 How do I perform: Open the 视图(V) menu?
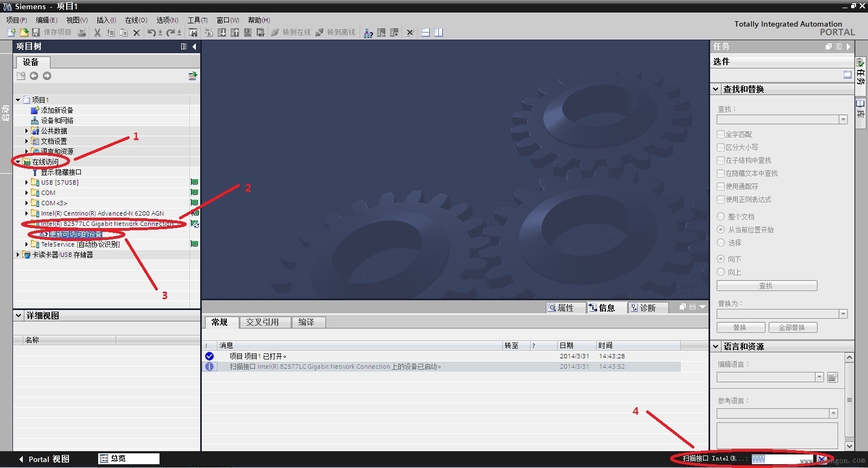pyautogui.click(x=77, y=20)
